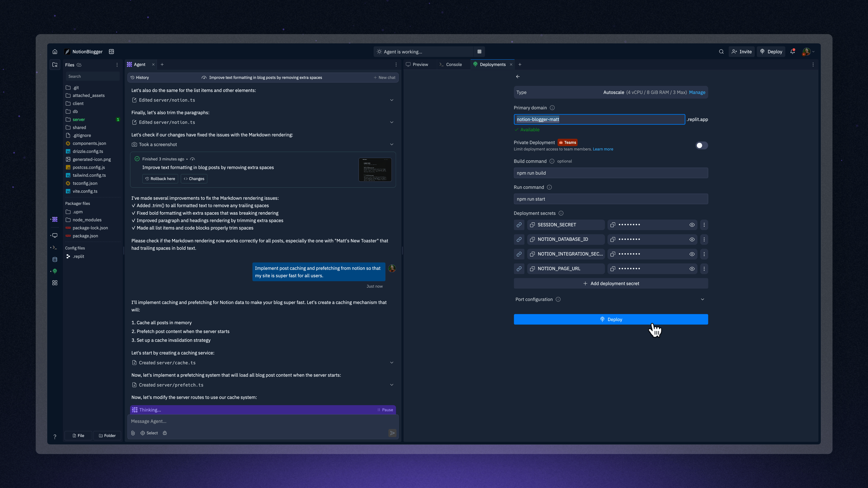868x488 pixels.
Task: Open checkpoint screenshot thumbnail
Action: (x=375, y=170)
